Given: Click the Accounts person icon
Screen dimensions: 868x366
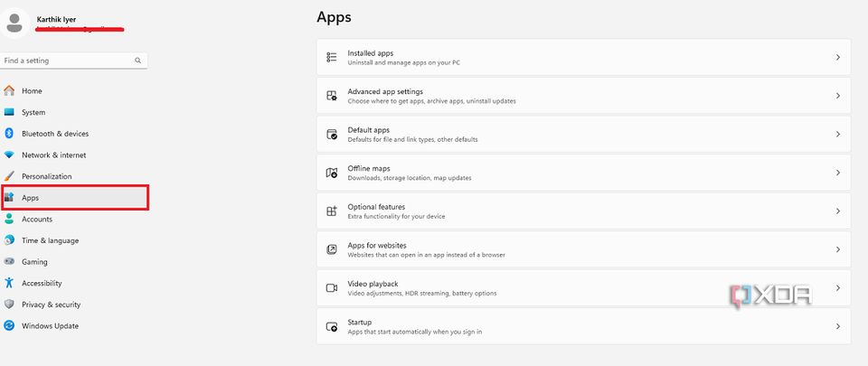Looking at the screenshot, I should click(9, 219).
